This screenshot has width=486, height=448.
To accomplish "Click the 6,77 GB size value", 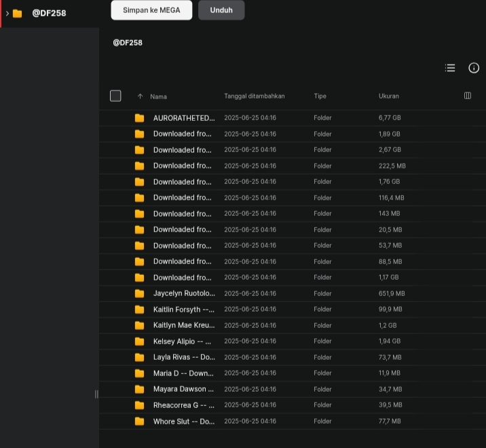I will pyautogui.click(x=390, y=118).
